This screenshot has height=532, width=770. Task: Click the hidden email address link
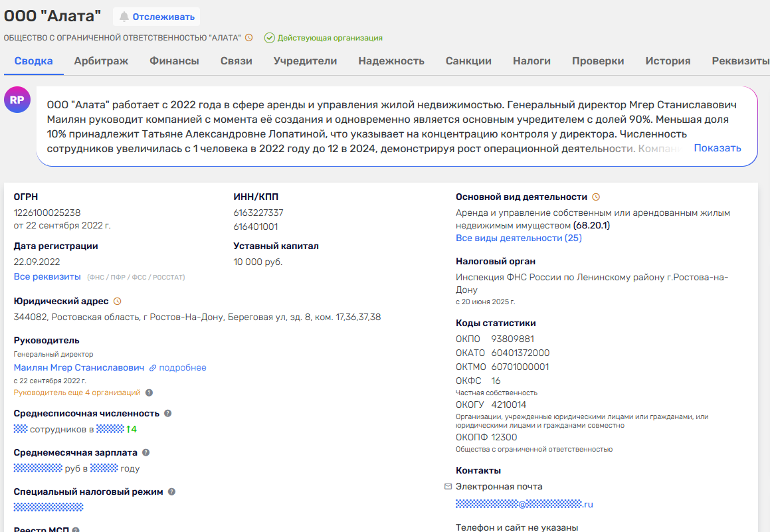pos(524,504)
